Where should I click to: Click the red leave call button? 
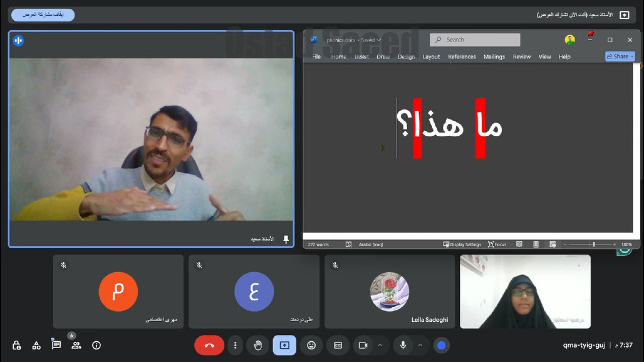[x=209, y=345]
